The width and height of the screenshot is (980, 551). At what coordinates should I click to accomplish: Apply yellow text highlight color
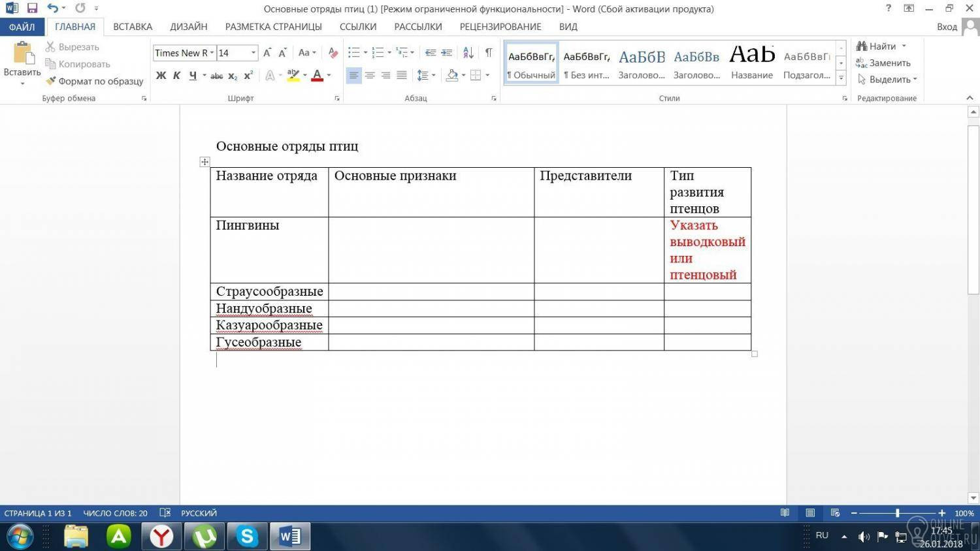[293, 76]
